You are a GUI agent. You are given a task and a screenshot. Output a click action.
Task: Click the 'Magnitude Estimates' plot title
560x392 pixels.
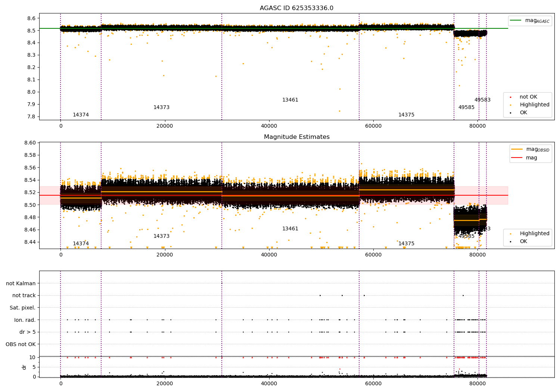click(x=296, y=137)
